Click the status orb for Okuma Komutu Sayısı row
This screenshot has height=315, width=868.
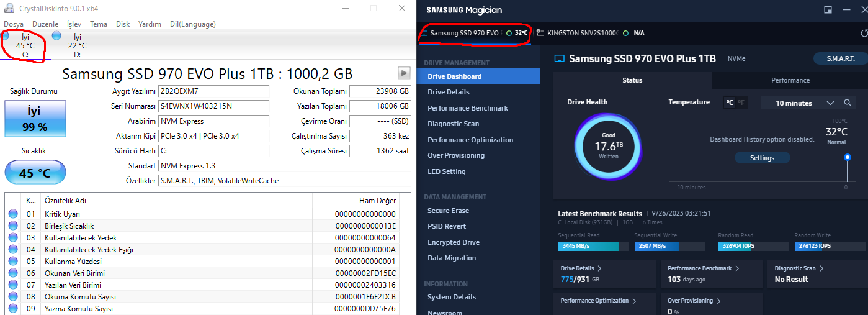pyautogui.click(x=13, y=296)
